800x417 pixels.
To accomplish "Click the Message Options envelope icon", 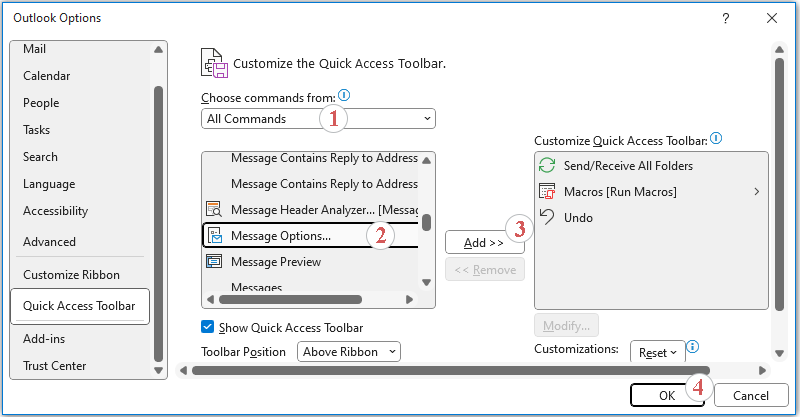I will [x=215, y=235].
